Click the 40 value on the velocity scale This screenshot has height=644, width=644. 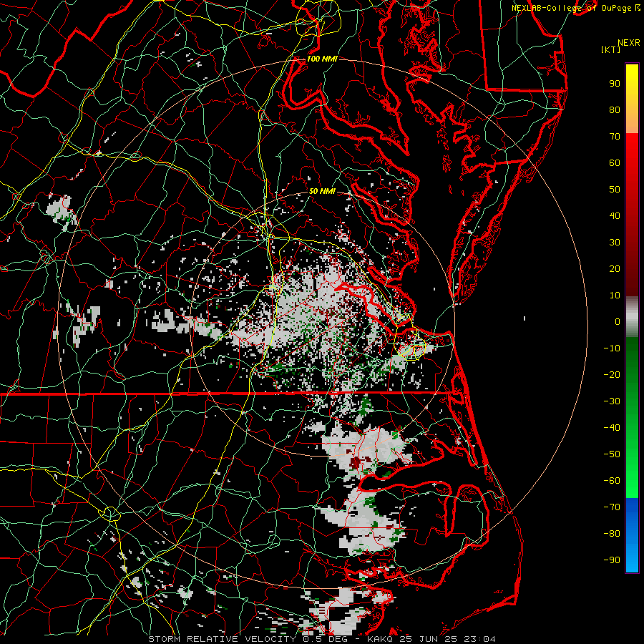click(615, 216)
